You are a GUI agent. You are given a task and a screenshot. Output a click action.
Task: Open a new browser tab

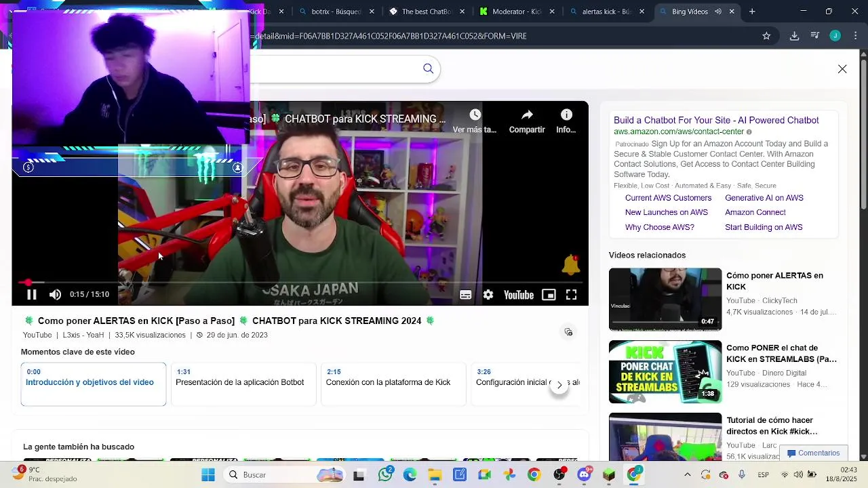point(752,12)
